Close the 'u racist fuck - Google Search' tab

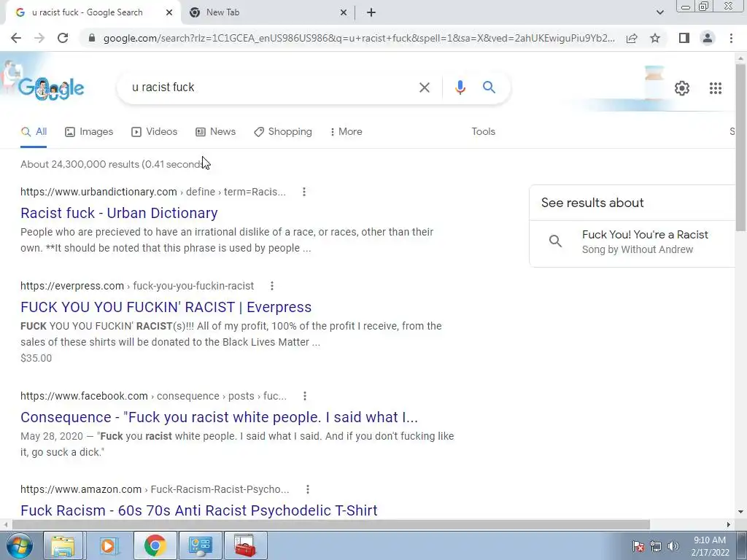[169, 12]
